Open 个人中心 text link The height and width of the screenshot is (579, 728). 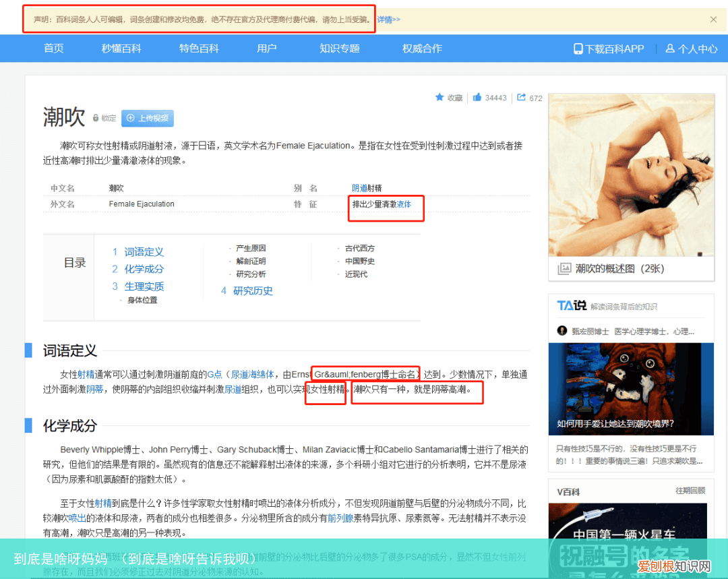[x=698, y=49]
